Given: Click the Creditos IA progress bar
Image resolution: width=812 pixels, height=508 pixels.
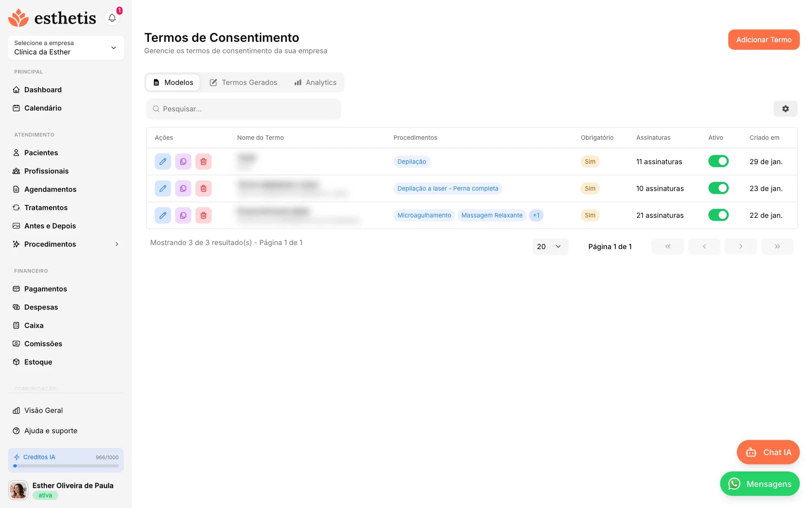Looking at the screenshot, I should pos(66,466).
